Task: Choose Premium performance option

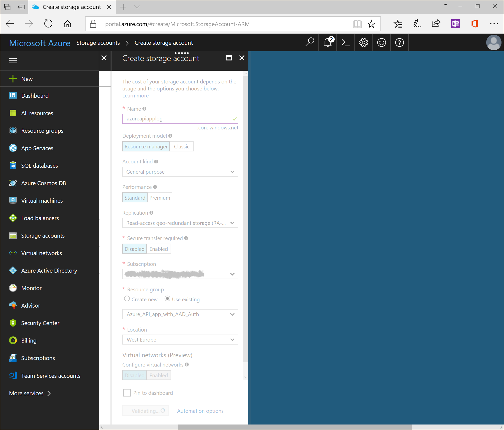Action: point(160,198)
